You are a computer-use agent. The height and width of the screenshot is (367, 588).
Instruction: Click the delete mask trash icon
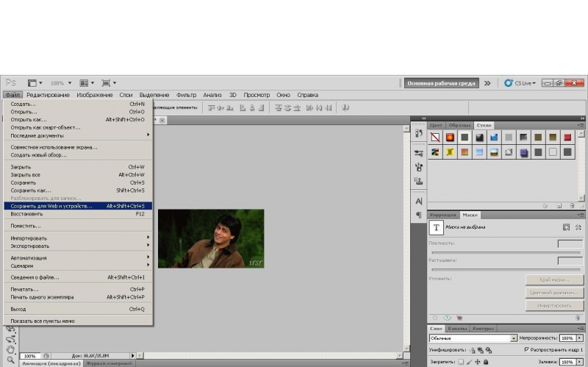pyautogui.click(x=578, y=318)
